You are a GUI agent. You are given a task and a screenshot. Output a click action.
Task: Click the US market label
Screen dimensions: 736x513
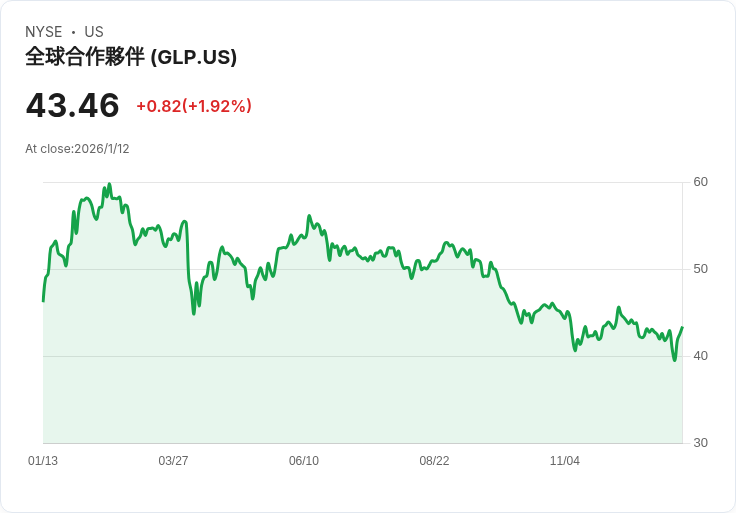[x=93, y=32]
